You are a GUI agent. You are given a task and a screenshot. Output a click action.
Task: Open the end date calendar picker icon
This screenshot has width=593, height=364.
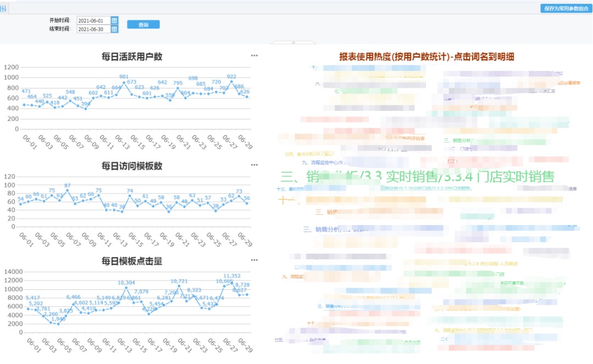[x=114, y=29]
